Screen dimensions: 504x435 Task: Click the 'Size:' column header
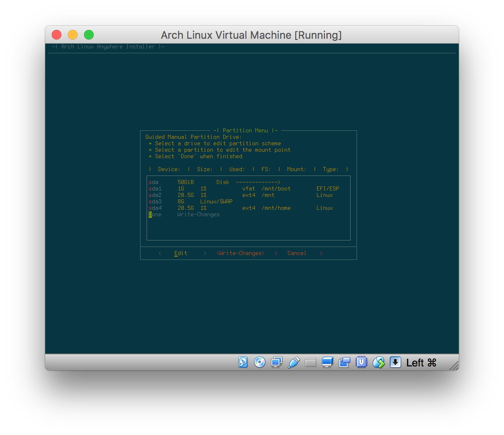point(205,169)
